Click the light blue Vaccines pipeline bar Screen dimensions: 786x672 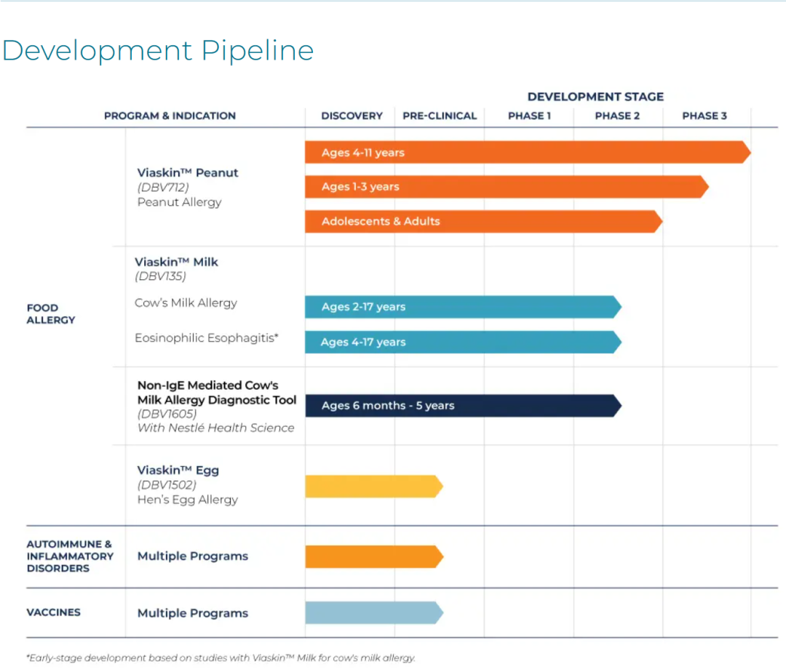tap(374, 613)
